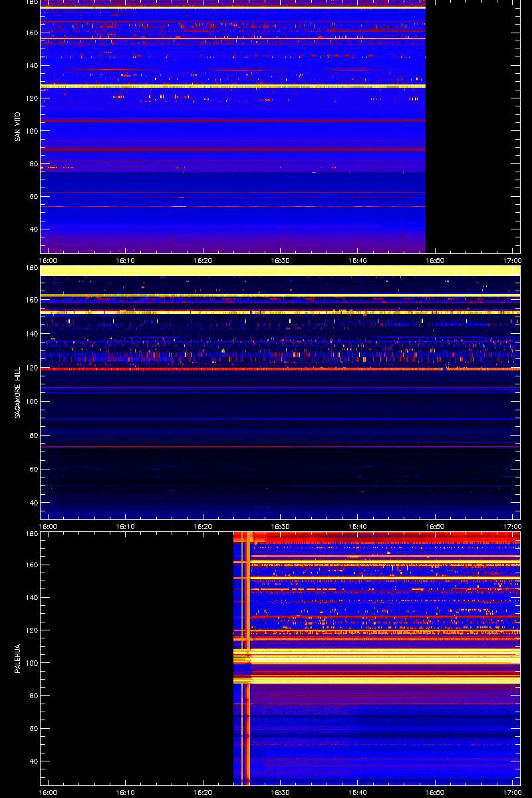Viewport: 532px width, 798px height.
Task: Click 60 frequency tick of Sagamore Hill plot
Action: point(33,469)
